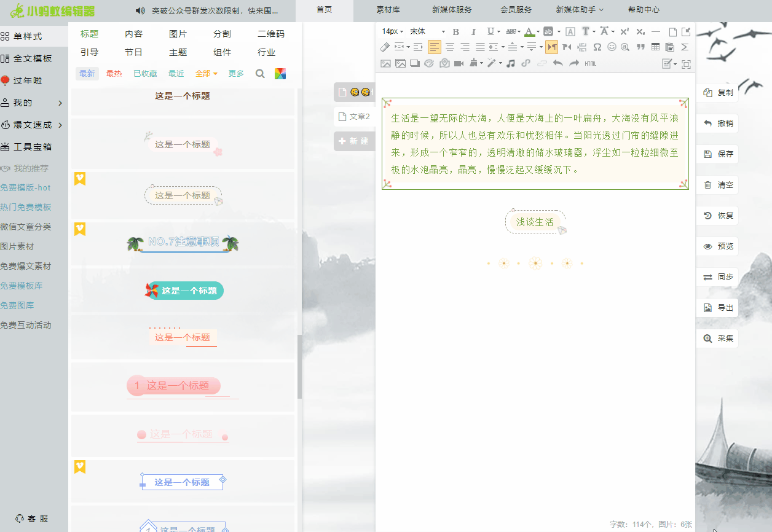Switch to HTML source view
The height and width of the screenshot is (532, 772).
click(x=591, y=63)
